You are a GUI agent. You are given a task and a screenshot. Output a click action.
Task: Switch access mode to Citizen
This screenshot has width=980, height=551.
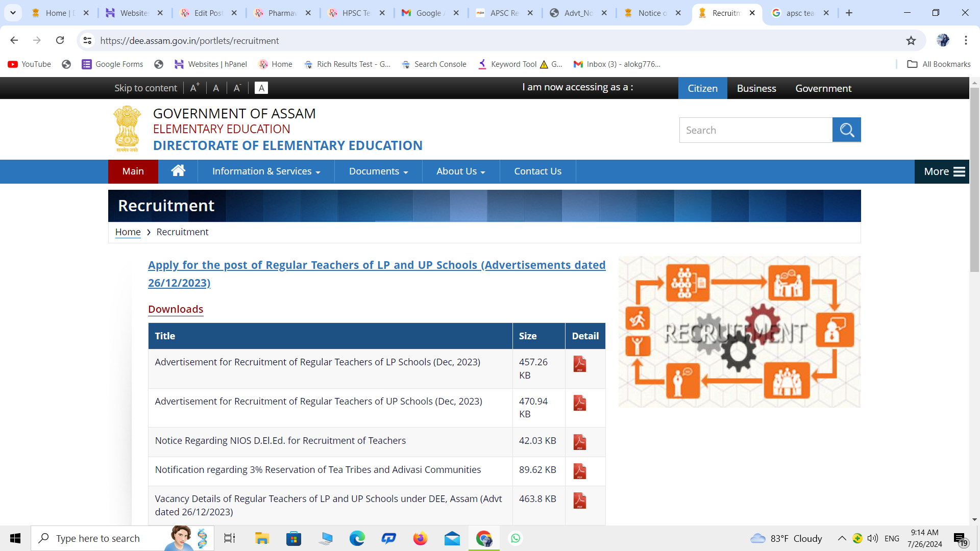point(702,88)
